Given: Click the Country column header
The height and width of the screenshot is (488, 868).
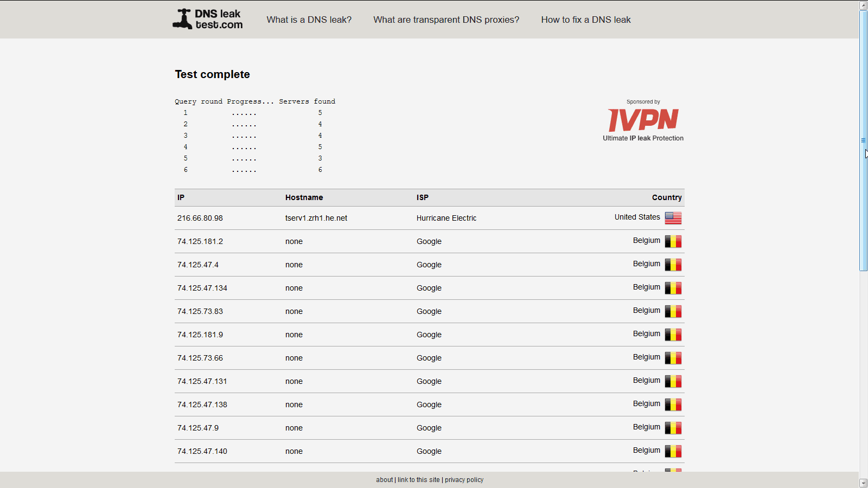Looking at the screenshot, I should tap(667, 197).
